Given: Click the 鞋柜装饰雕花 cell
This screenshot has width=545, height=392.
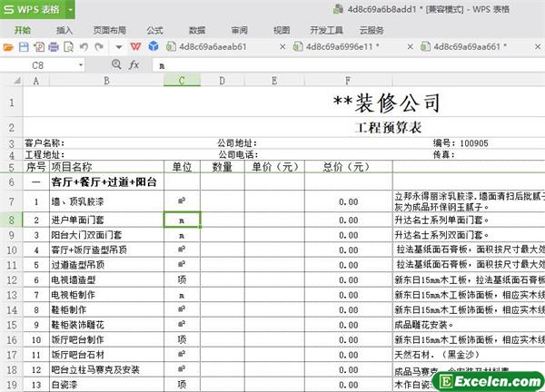Looking at the screenshot, I should coord(106,325).
